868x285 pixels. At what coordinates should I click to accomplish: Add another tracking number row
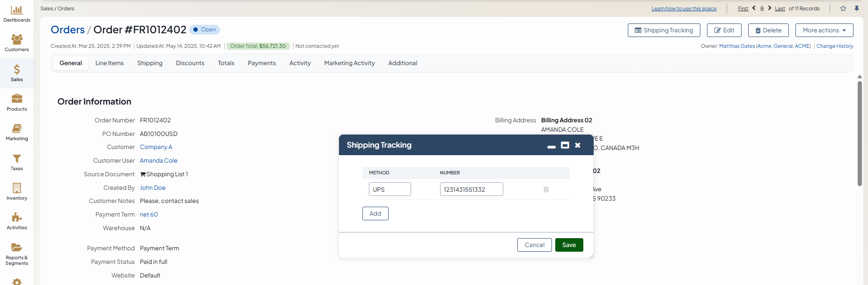pos(375,214)
